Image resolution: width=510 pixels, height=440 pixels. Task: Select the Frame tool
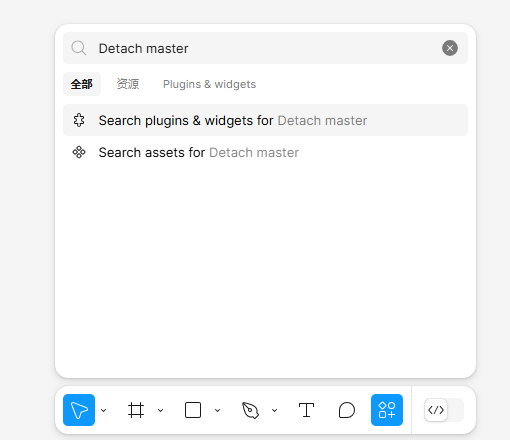(x=136, y=410)
